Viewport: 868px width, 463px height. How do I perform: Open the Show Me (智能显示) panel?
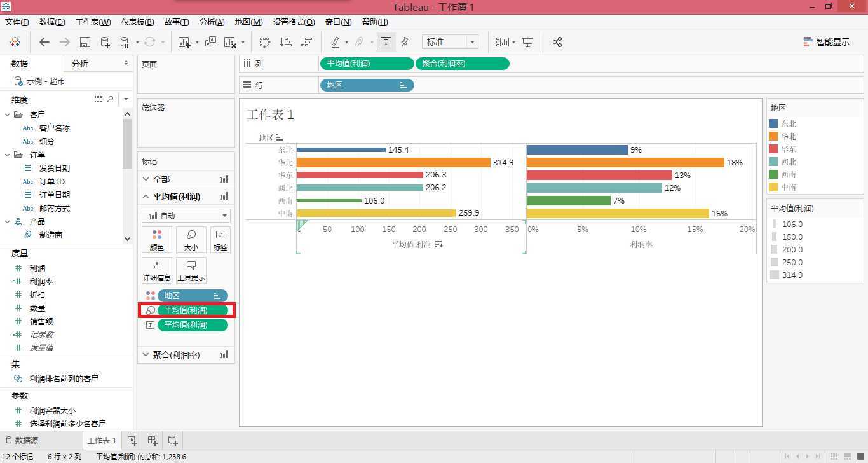(826, 42)
